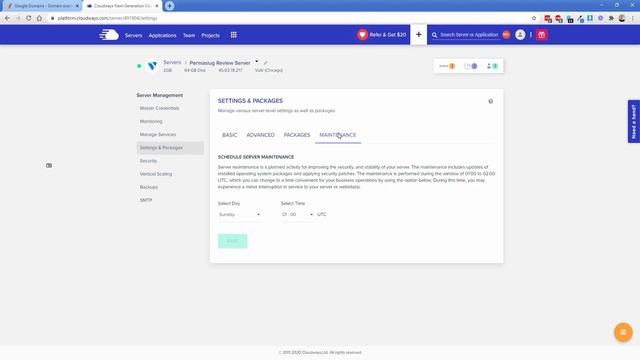Click the help question mark in Settings panel
Screen dimensions: 640x360
[491, 101]
